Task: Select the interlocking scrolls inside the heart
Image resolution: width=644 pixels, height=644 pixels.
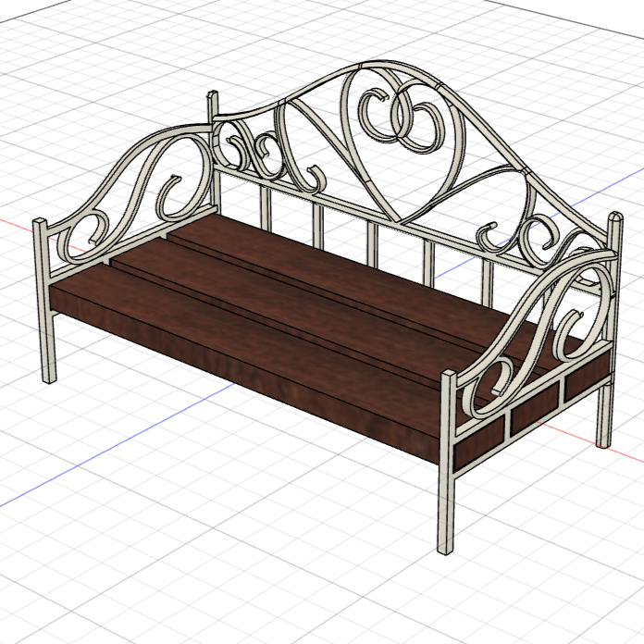Action: pos(401,118)
